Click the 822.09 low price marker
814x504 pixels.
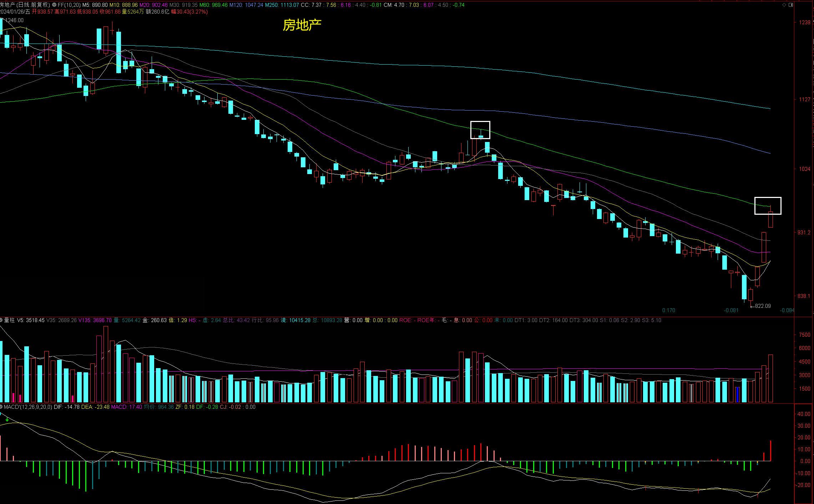click(x=762, y=306)
